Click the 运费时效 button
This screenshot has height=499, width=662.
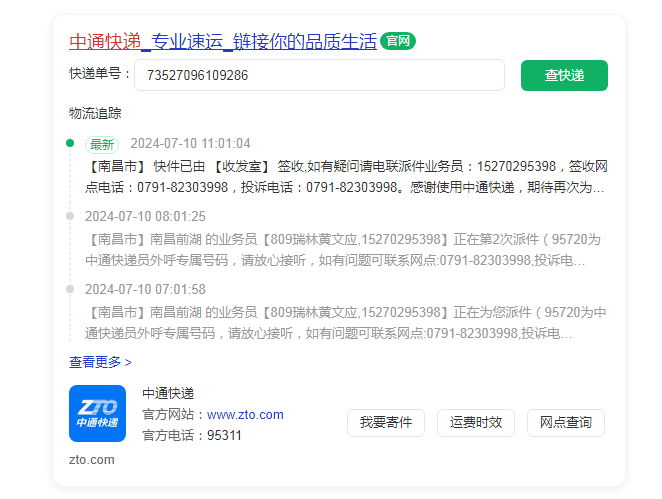pos(476,423)
